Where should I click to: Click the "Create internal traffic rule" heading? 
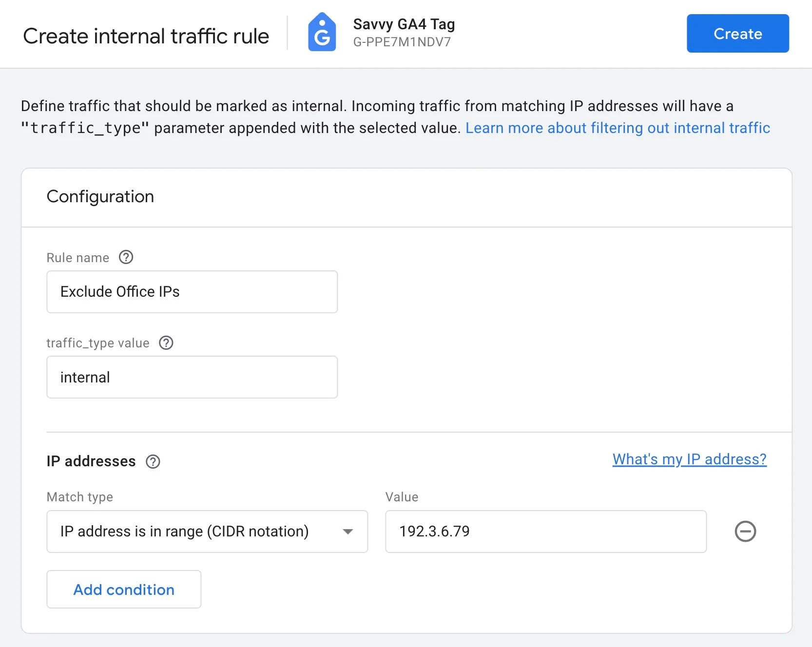coord(146,36)
